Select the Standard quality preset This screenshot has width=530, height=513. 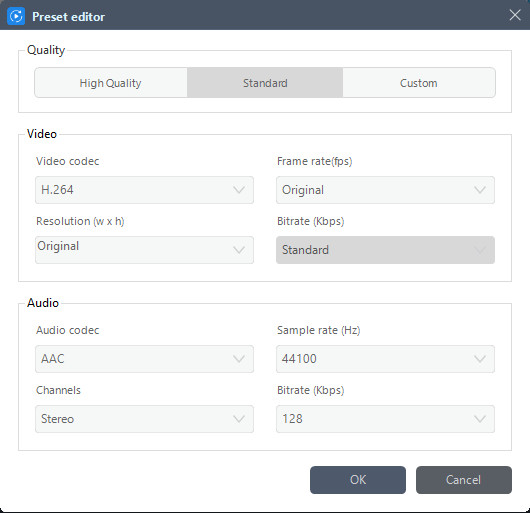265,83
